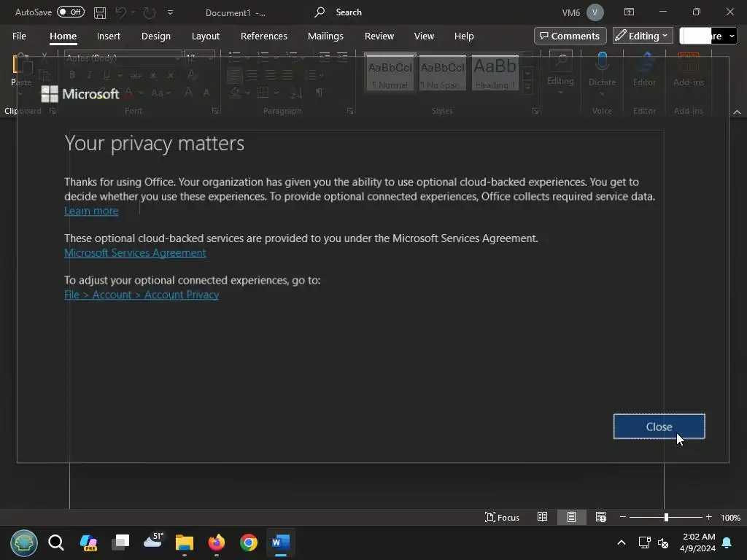747x560 pixels.
Task: Click the zoom slider handle
Action: click(666, 517)
